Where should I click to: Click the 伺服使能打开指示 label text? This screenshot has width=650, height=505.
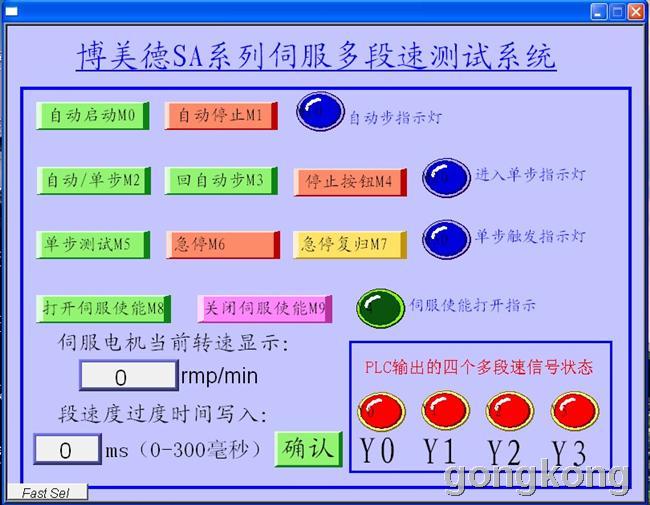pyautogui.click(x=473, y=306)
